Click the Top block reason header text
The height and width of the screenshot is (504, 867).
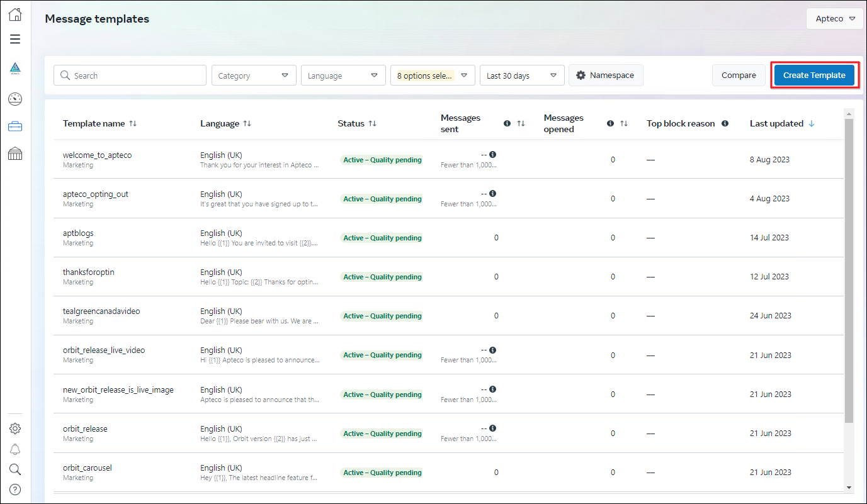click(681, 124)
